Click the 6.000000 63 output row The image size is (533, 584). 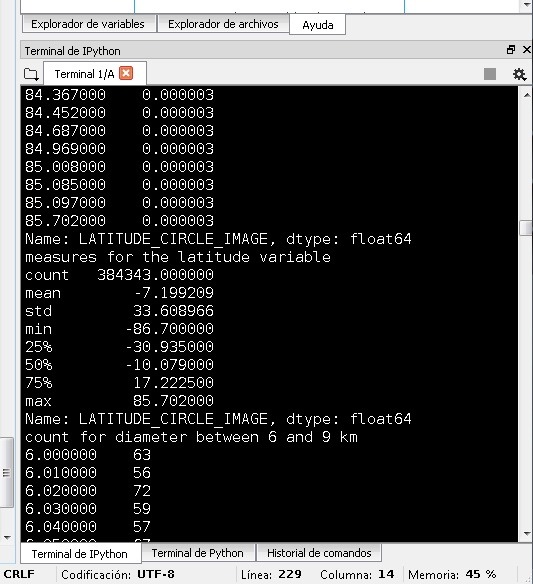(88, 455)
